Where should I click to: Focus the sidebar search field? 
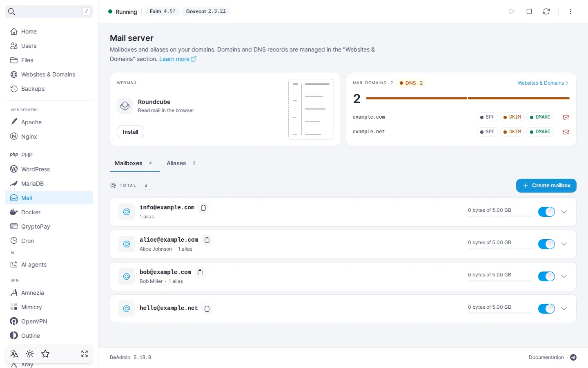coord(49,11)
